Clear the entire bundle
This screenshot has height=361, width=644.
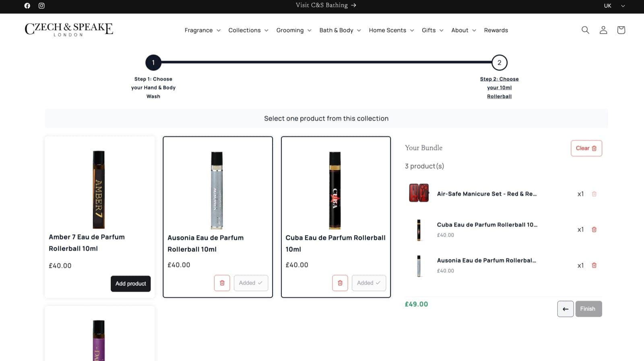(586, 149)
